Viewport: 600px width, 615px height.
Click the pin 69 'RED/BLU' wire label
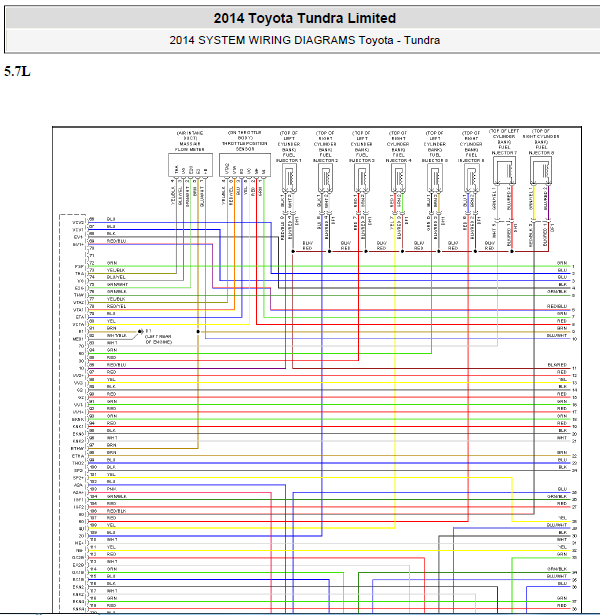coord(116,241)
